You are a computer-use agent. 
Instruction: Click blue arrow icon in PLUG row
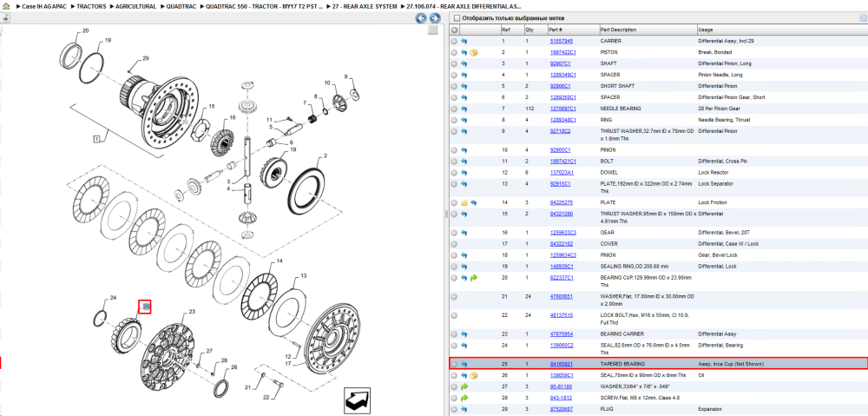(x=464, y=409)
